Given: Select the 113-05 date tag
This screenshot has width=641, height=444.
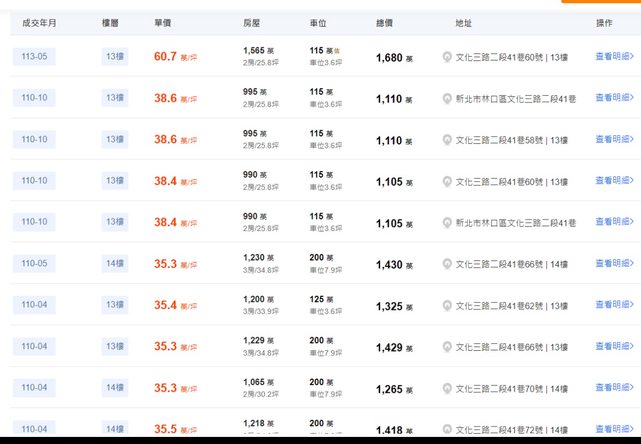Looking at the screenshot, I should tap(35, 58).
